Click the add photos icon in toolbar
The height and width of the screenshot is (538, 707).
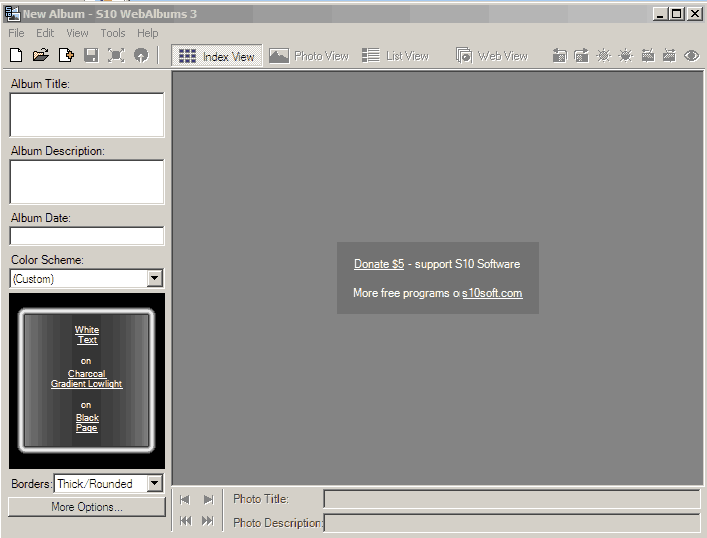(66, 56)
